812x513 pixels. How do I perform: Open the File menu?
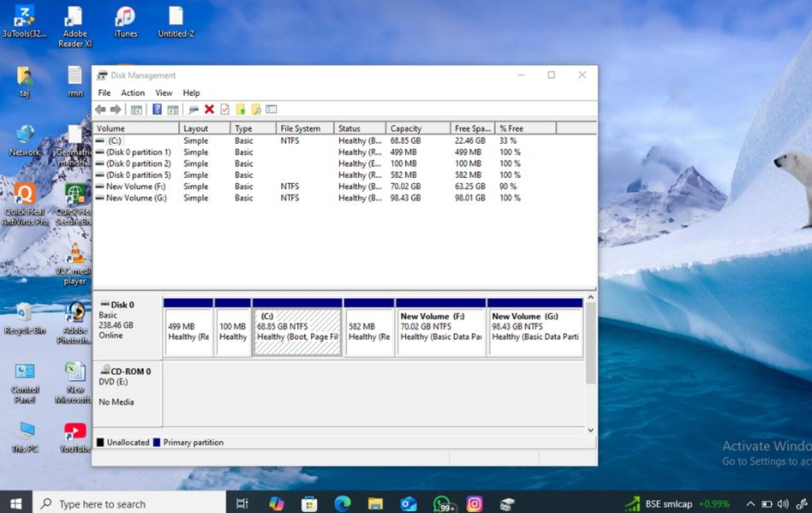click(x=104, y=93)
